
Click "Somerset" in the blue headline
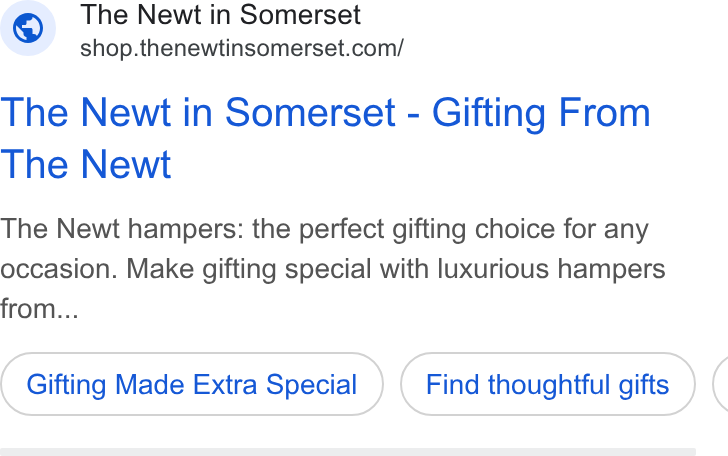[310, 113]
